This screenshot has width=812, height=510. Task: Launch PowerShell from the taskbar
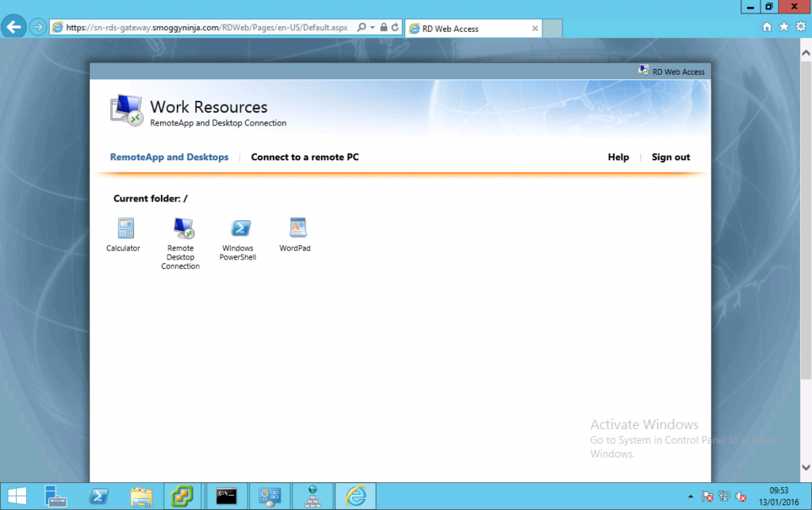pos(98,496)
